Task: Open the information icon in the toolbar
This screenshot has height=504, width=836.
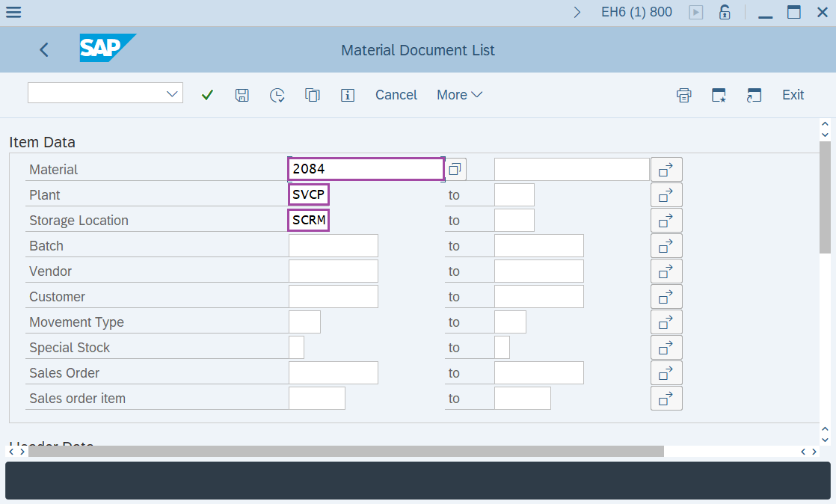Action: [x=348, y=95]
